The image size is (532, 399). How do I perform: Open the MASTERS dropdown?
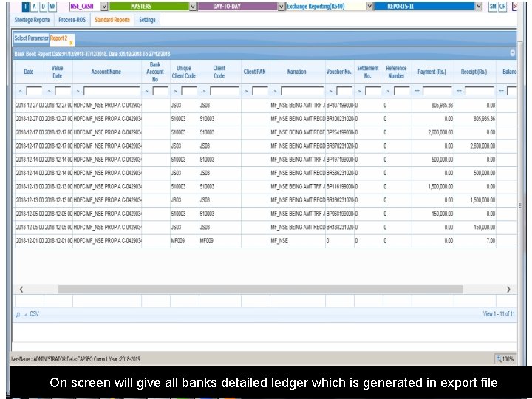click(x=193, y=7)
